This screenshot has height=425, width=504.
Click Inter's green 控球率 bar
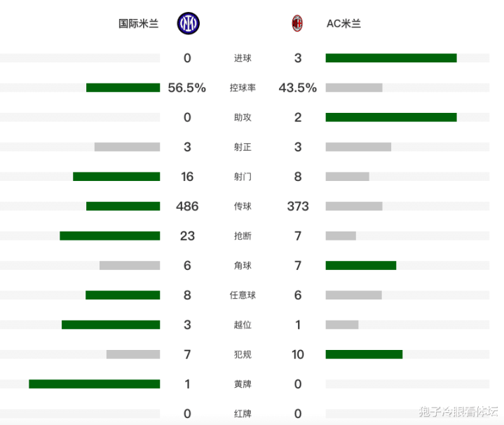tap(123, 88)
